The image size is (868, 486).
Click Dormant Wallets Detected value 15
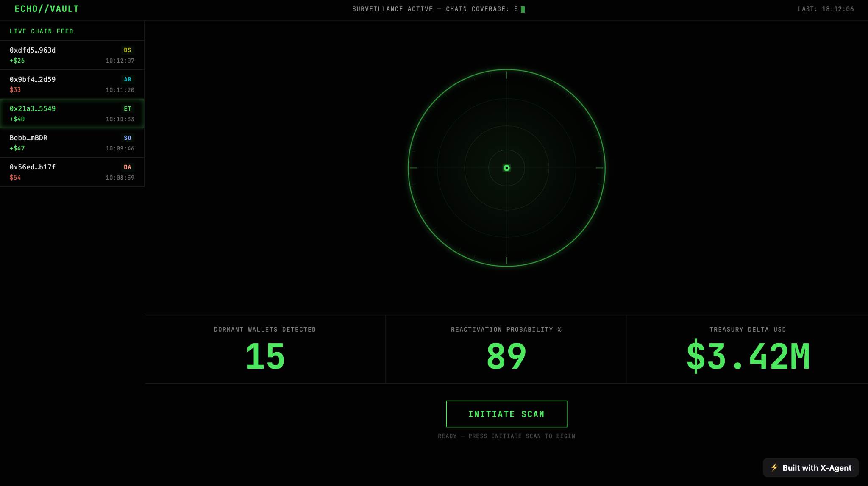(x=265, y=356)
